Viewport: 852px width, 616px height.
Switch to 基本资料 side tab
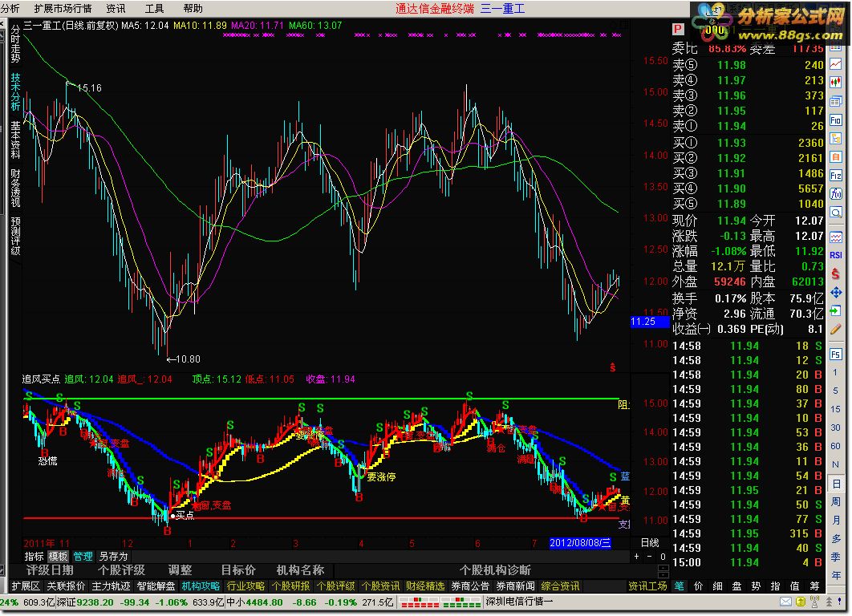click(15, 140)
